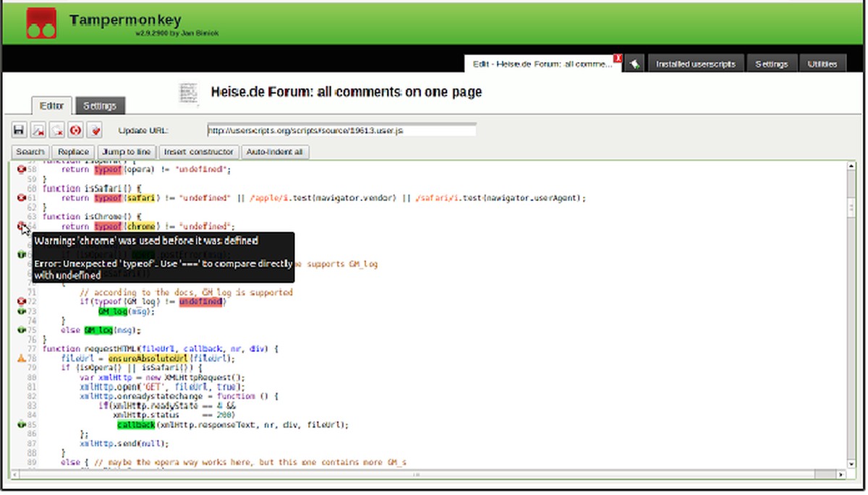
Task: Click the red circular toolbar icon
Action: tap(75, 130)
